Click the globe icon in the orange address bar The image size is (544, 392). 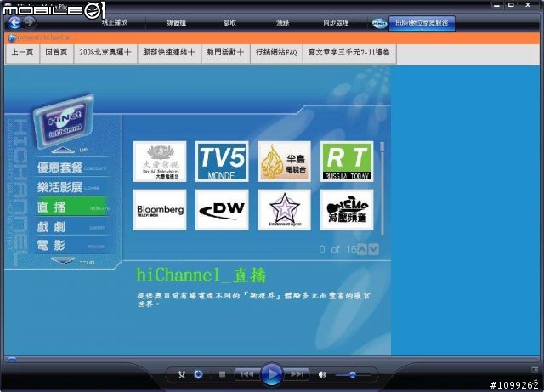tap(12, 37)
